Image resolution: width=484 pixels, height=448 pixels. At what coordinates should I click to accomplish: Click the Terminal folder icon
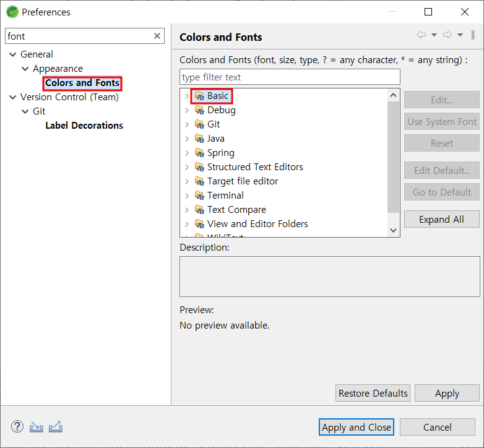199,196
